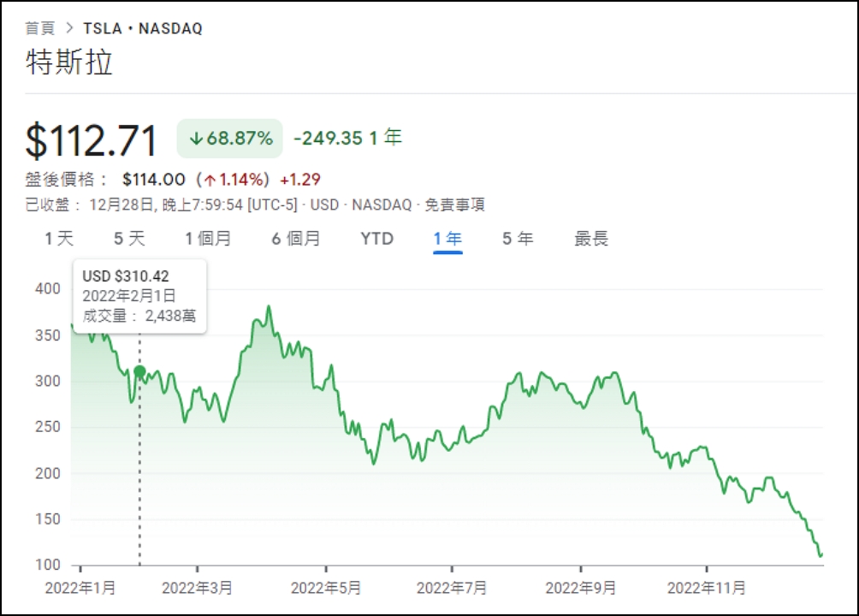Select the 5 年 range tab
859x616 pixels.
(x=518, y=239)
